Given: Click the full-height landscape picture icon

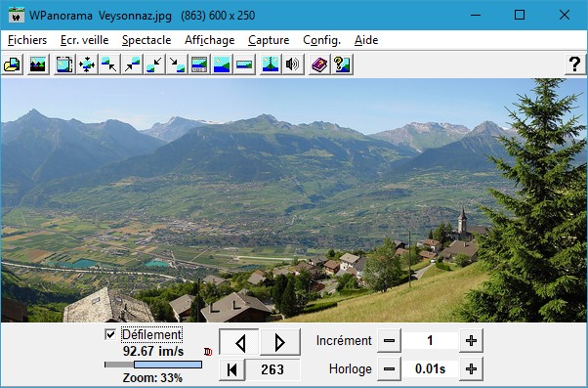Looking at the screenshot, I should tap(222, 65).
